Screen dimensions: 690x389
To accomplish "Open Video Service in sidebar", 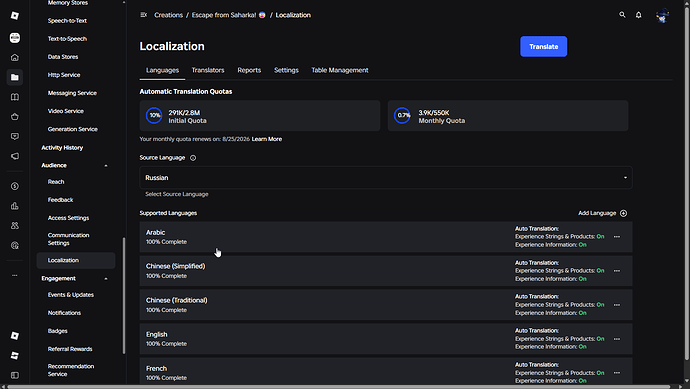I will (66, 111).
